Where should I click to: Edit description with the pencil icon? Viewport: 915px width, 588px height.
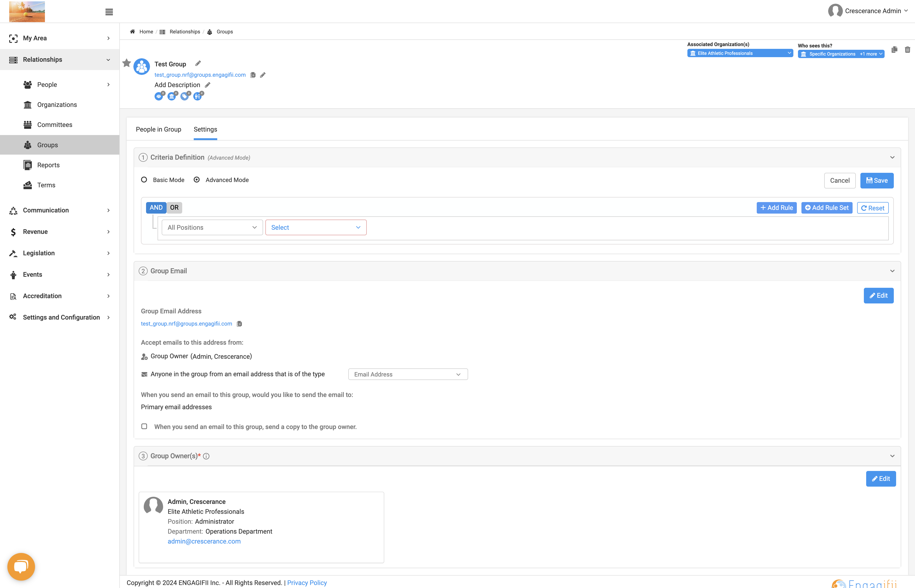pyautogui.click(x=208, y=85)
